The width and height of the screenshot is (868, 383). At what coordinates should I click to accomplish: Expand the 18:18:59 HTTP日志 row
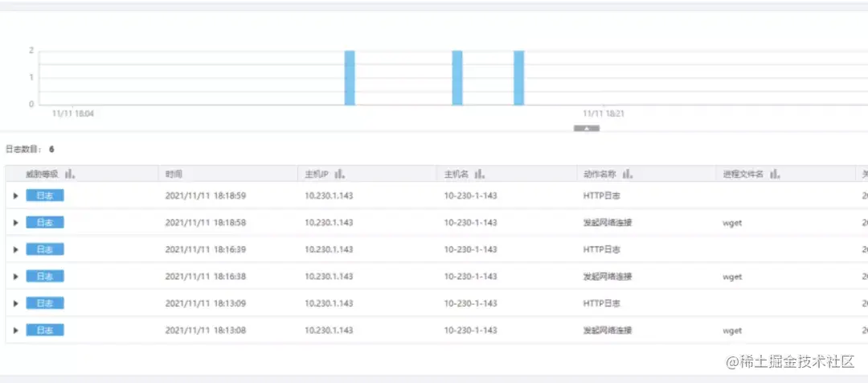[x=15, y=196]
